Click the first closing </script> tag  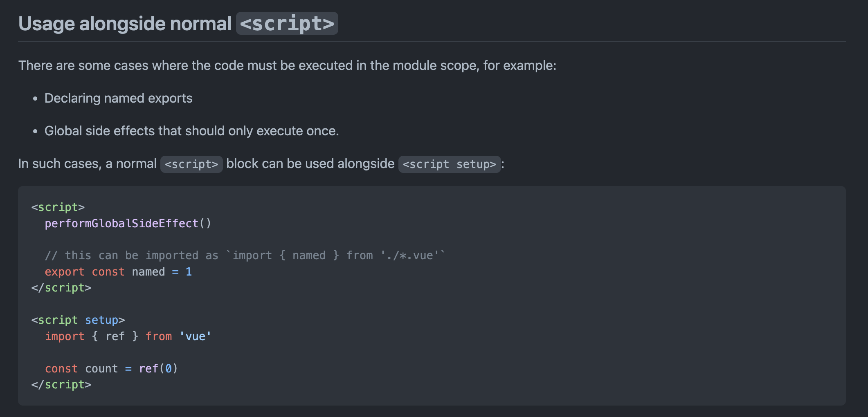pos(61,288)
